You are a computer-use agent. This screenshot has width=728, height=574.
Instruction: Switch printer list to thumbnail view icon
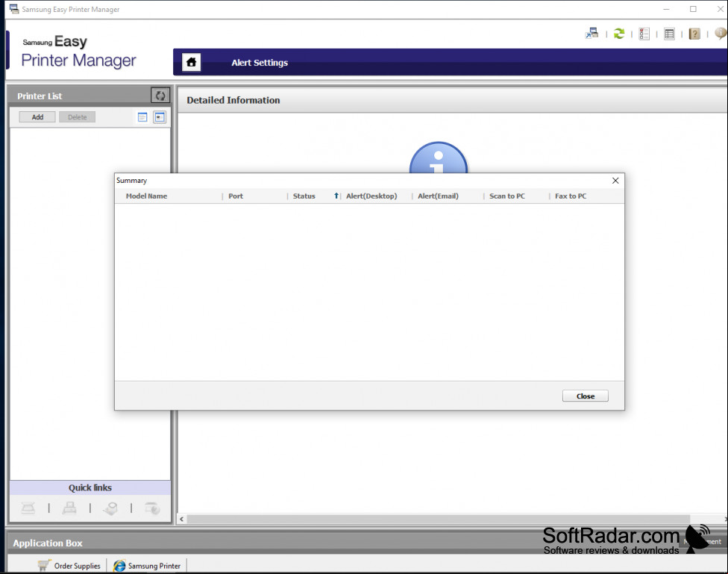[160, 117]
